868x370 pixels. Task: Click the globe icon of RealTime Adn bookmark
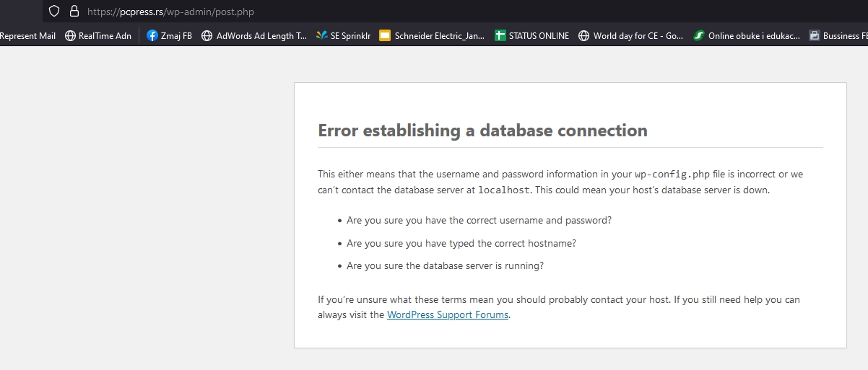click(x=70, y=35)
